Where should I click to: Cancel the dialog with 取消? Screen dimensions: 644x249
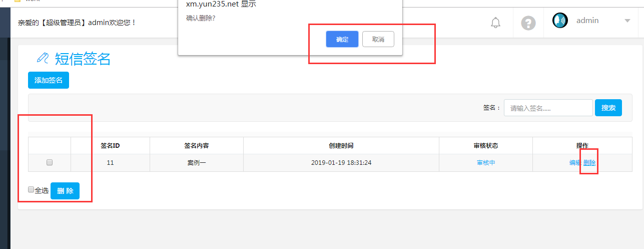378,39
